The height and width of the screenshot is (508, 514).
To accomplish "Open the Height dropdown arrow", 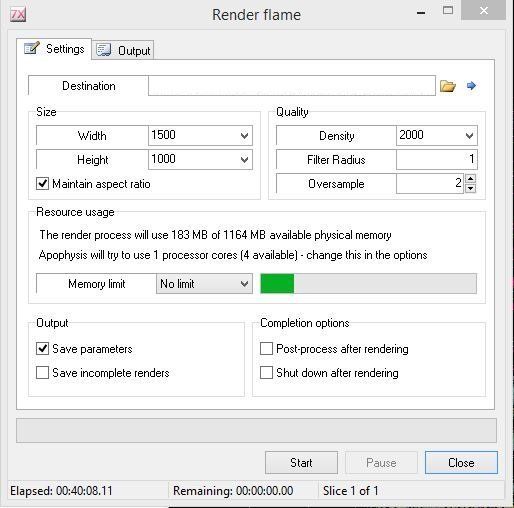I will 244,160.
